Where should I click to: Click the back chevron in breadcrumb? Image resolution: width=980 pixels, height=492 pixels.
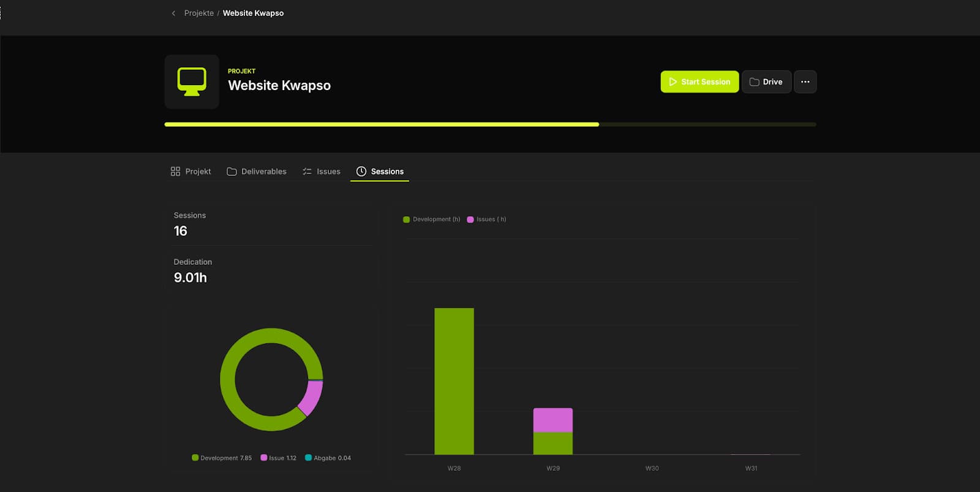point(173,13)
